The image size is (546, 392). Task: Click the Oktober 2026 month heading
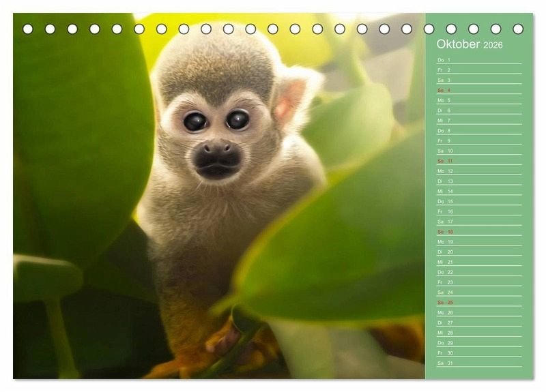pyautogui.click(x=470, y=44)
